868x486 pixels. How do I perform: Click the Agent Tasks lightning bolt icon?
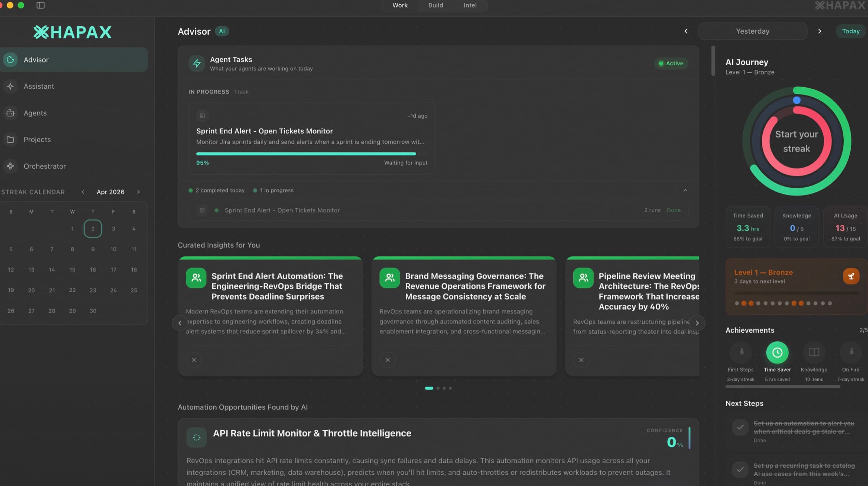(x=197, y=63)
